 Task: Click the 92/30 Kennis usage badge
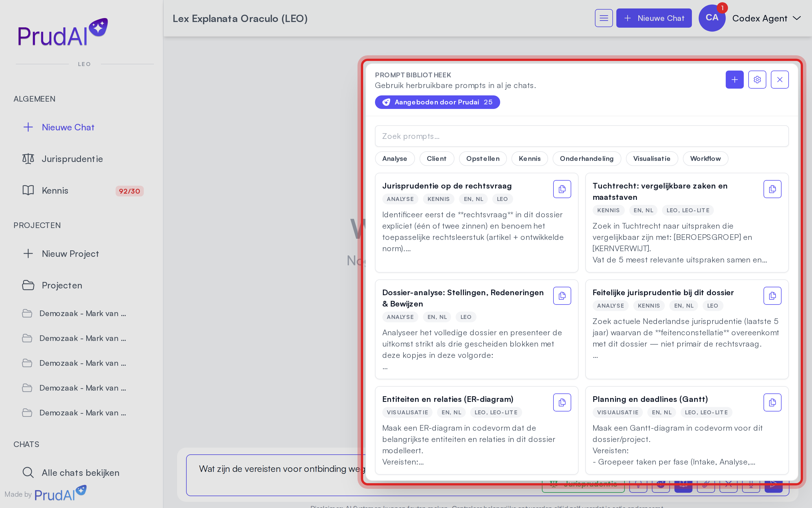(x=129, y=191)
